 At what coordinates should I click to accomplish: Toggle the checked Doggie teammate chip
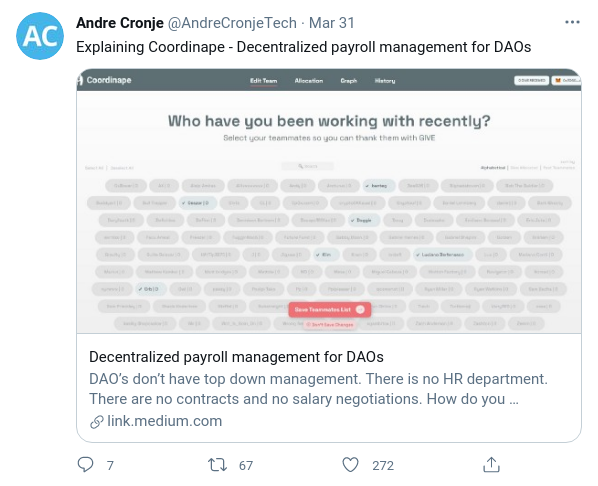coord(364,220)
